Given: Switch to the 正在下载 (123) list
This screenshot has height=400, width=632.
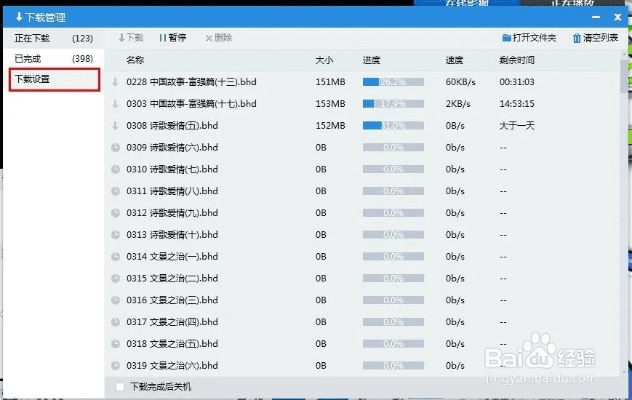Looking at the screenshot, I should [54, 38].
